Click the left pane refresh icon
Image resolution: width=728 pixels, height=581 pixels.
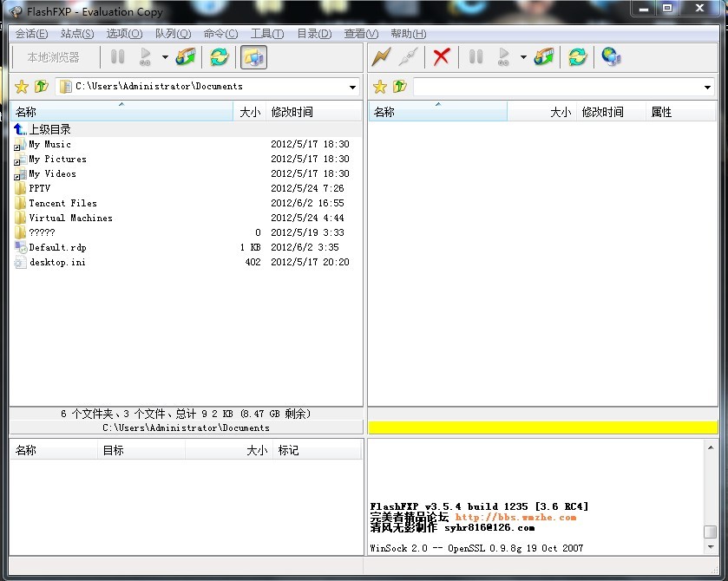point(220,57)
